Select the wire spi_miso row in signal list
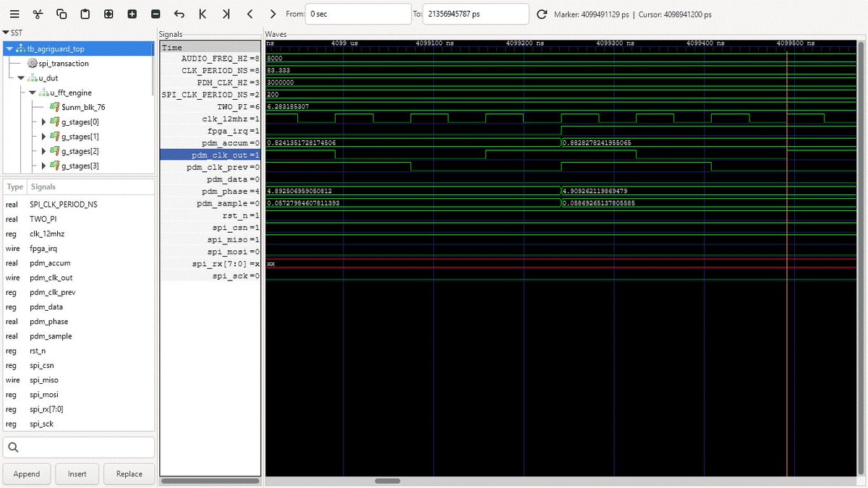 tap(79, 380)
